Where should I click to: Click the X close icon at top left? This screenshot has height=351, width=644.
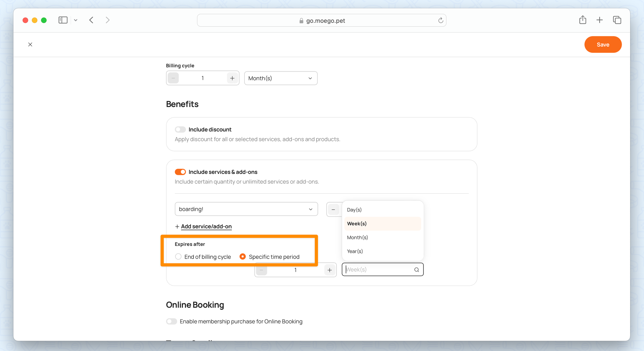[x=30, y=44]
